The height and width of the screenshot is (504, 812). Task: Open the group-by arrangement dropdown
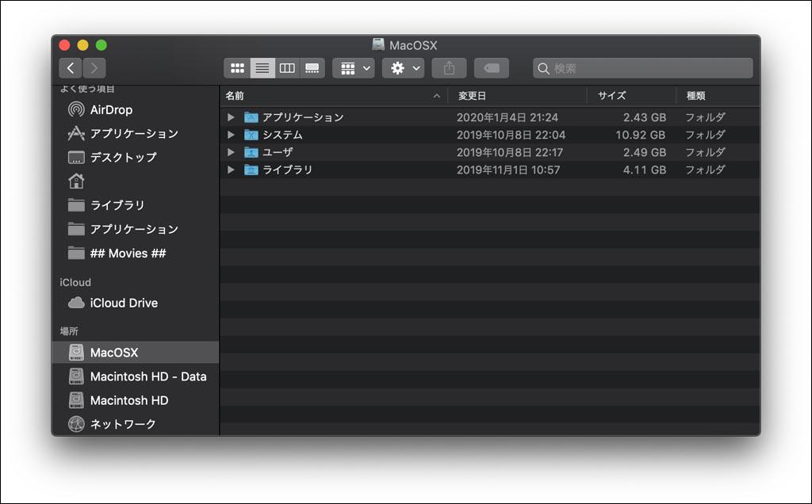[353, 68]
